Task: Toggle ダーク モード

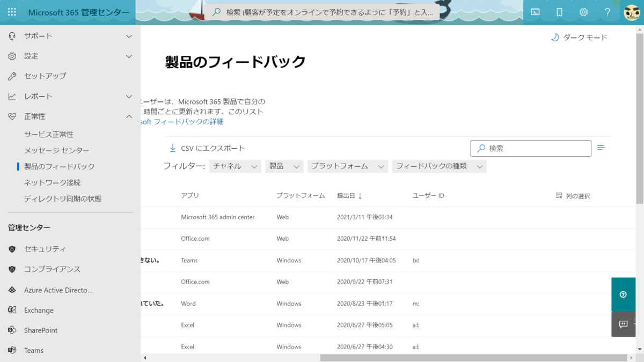Action: [x=580, y=38]
